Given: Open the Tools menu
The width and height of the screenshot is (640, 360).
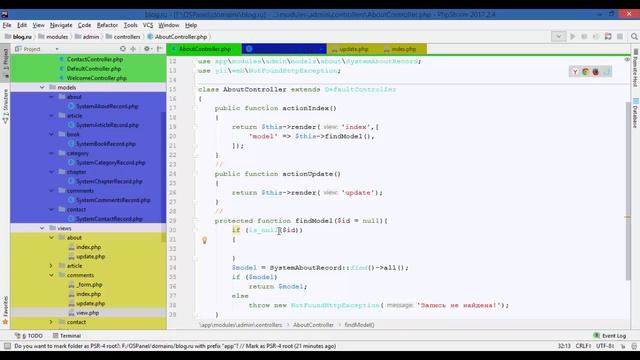Looking at the screenshot, I should tap(131, 25).
